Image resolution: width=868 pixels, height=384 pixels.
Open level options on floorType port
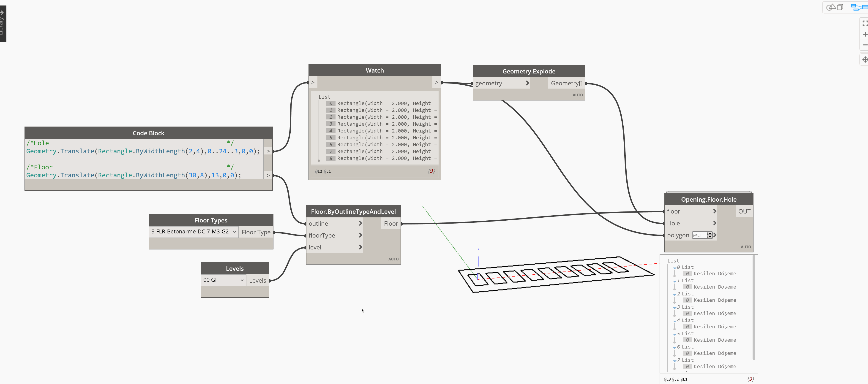coord(360,235)
